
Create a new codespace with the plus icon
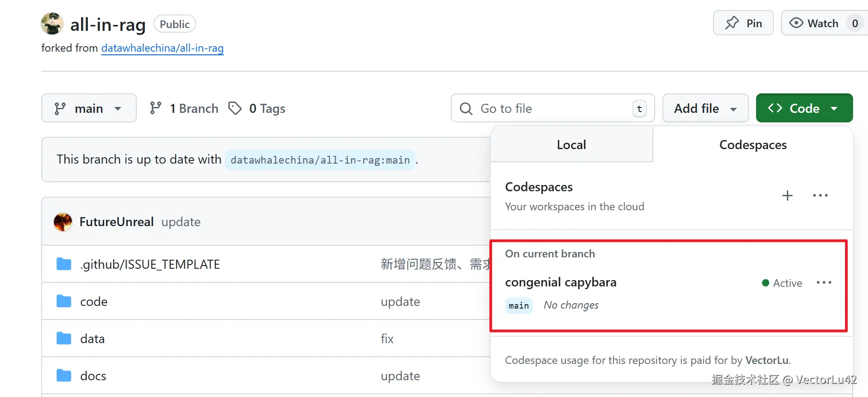[x=787, y=195]
